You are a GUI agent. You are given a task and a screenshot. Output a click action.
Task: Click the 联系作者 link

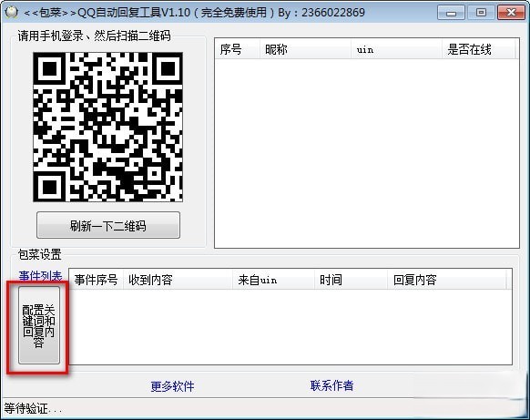(x=331, y=385)
